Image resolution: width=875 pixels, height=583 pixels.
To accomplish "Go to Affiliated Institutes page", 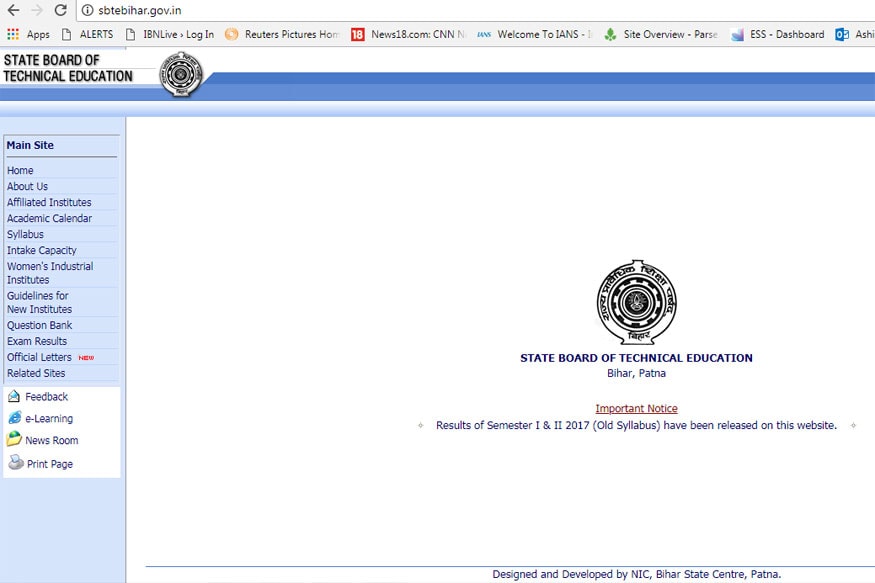I will click(x=49, y=202).
